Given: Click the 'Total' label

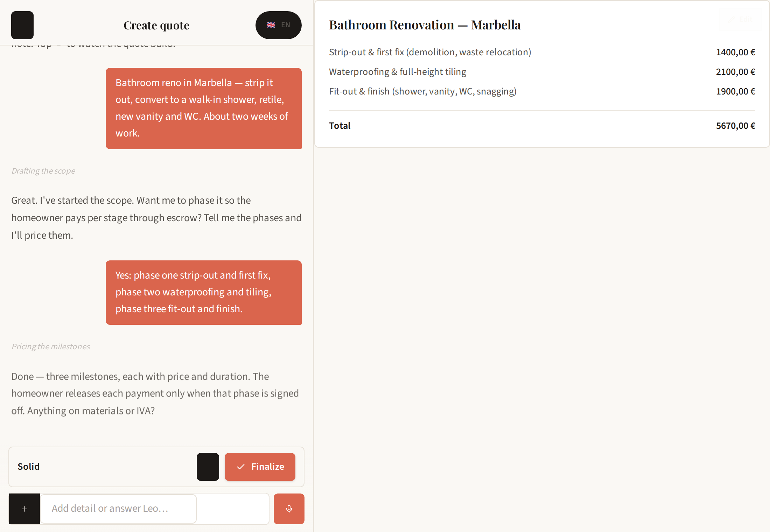Looking at the screenshot, I should [339, 126].
